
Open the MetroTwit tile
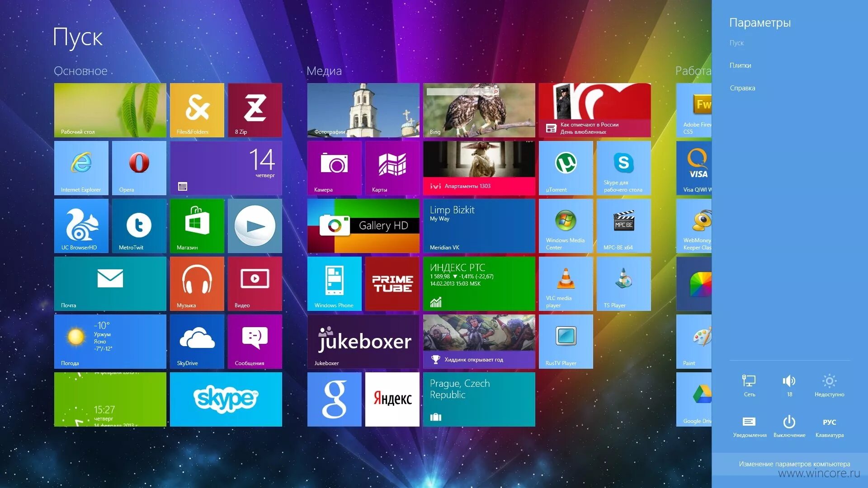click(139, 226)
